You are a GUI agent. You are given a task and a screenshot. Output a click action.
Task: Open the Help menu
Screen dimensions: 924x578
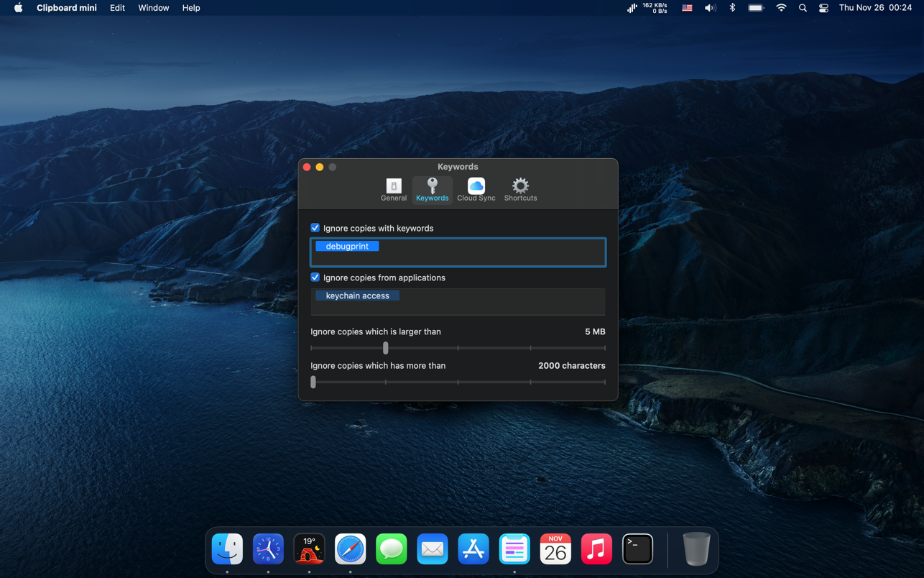point(191,8)
